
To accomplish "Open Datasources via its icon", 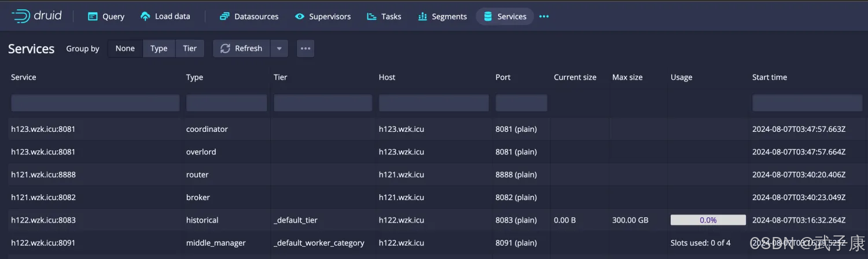I will click(x=225, y=17).
